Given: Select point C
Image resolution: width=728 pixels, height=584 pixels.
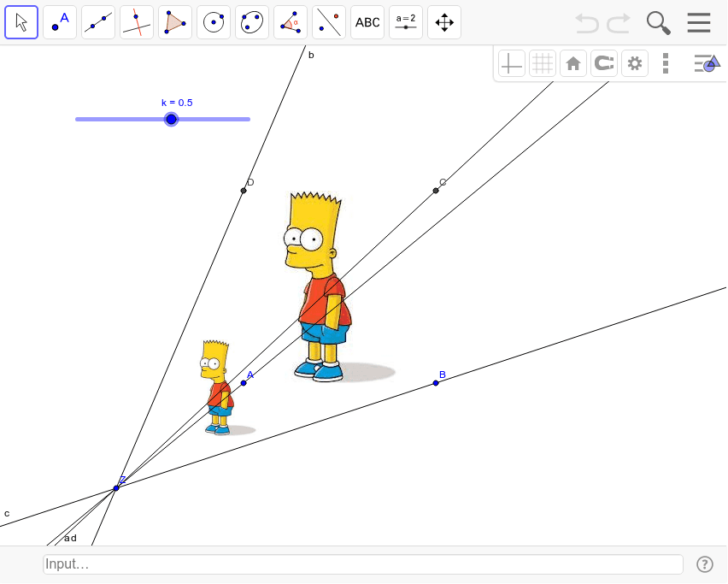Looking at the screenshot, I should (436, 191).
